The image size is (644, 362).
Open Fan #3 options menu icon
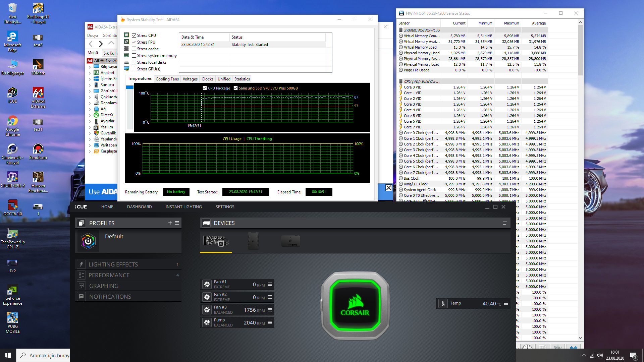click(270, 310)
